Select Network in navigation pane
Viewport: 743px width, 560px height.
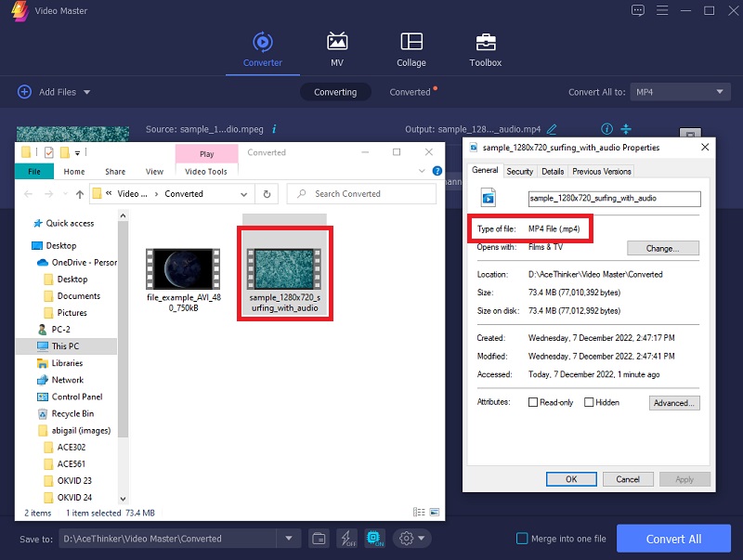(x=67, y=380)
